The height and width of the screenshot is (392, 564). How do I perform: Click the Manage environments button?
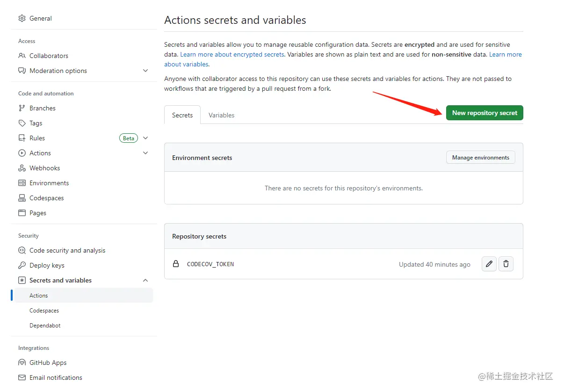tap(480, 158)
